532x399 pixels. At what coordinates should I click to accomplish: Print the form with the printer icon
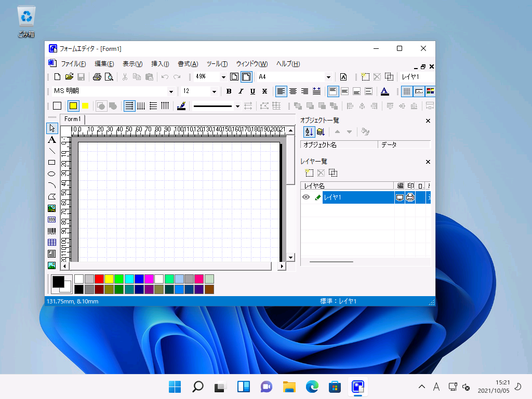97,77
